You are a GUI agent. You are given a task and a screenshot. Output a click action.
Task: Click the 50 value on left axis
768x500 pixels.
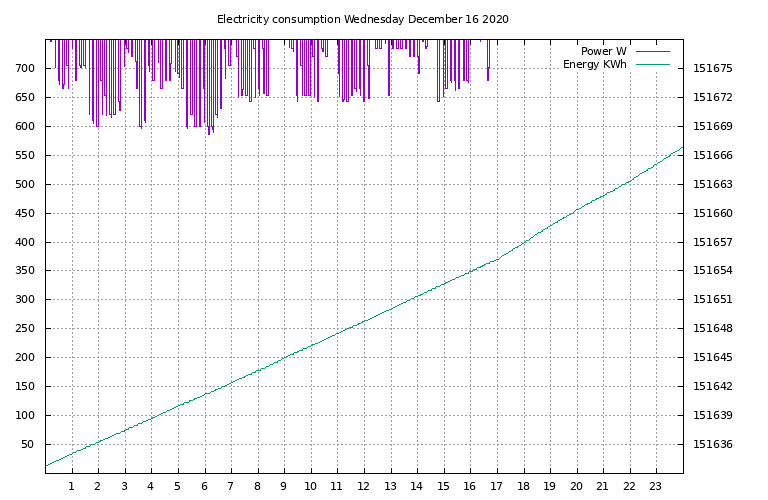click(x=30, y=444)
